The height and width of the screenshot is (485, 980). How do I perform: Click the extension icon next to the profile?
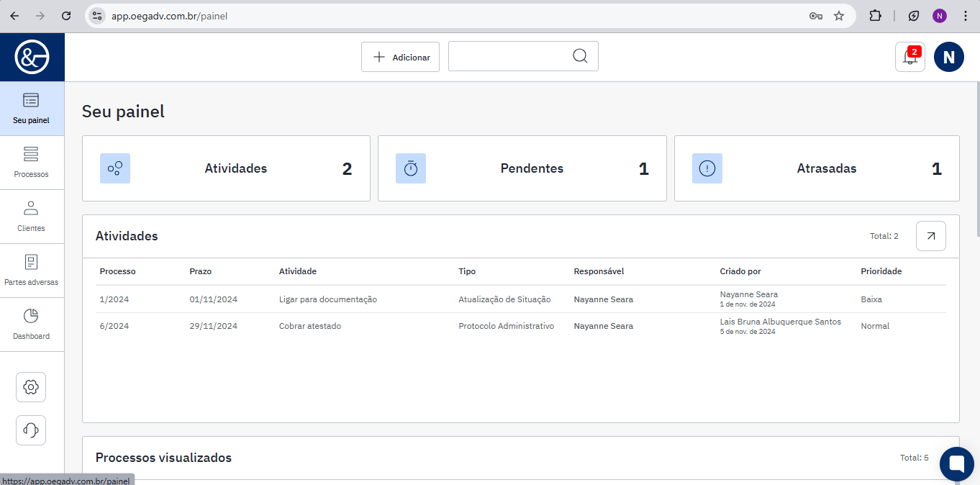click(914, 16)
